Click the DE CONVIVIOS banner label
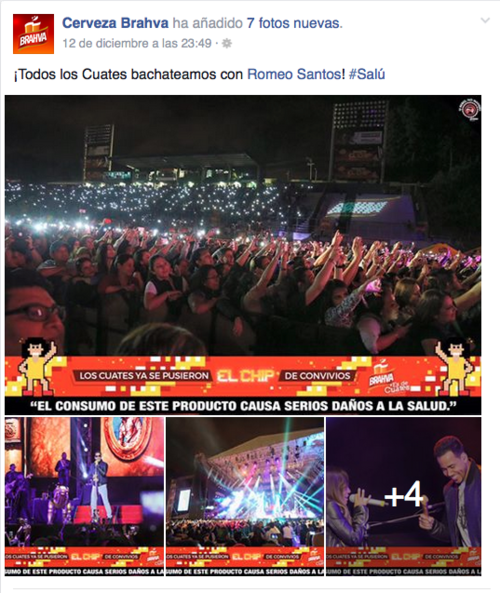The width and height of the screenshot is (500, 593). 317,376
